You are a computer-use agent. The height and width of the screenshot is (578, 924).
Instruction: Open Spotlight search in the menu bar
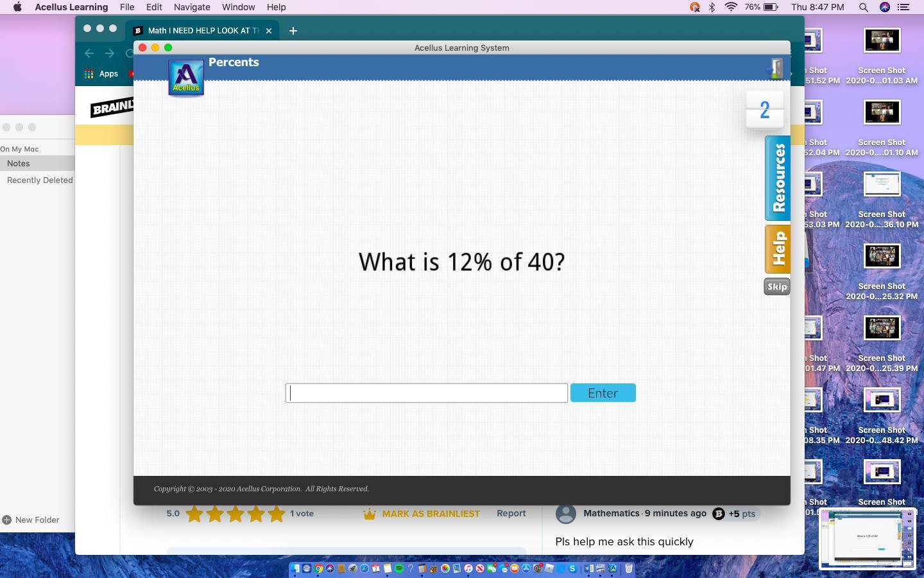(x=864, y=7)
